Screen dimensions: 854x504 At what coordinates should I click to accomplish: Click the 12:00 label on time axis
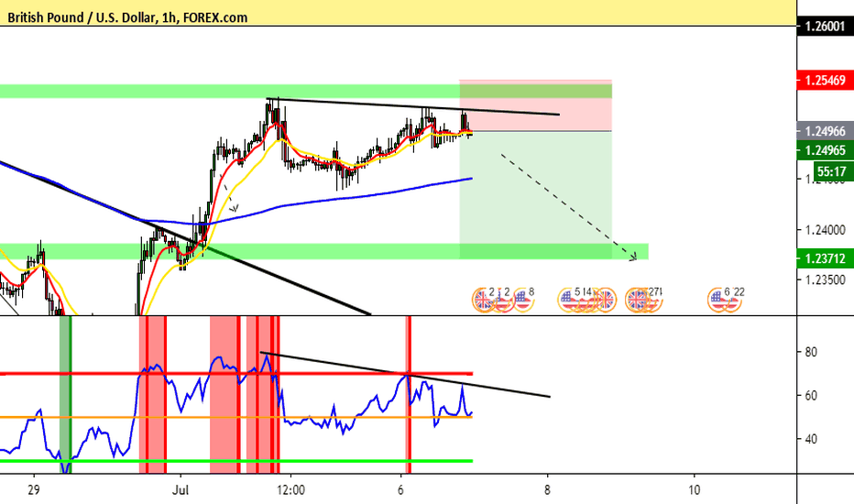pos(290,490)
